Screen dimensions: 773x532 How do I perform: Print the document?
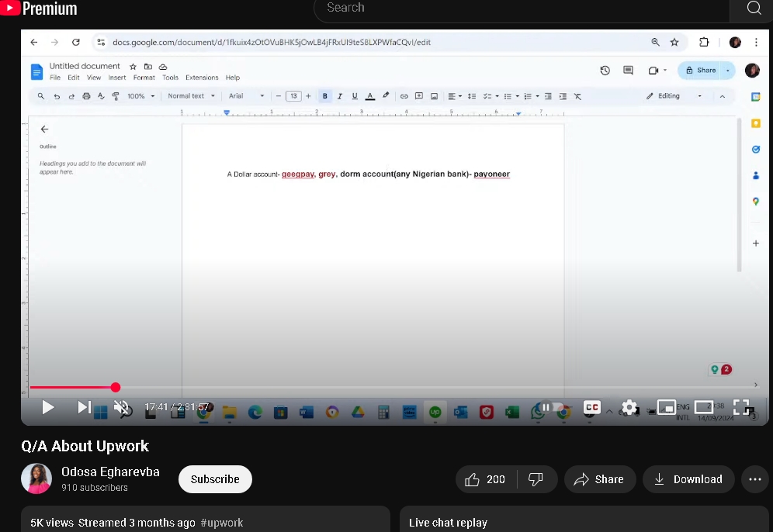86,96
